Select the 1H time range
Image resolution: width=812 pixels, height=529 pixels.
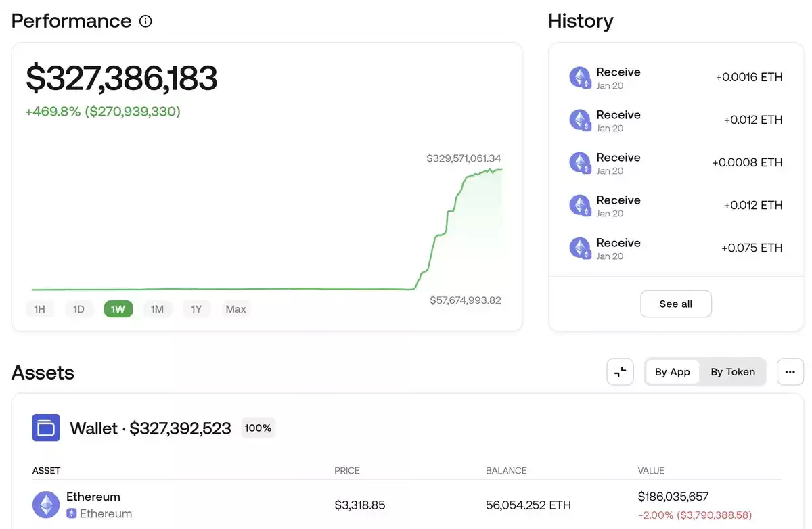pos(40,309)
